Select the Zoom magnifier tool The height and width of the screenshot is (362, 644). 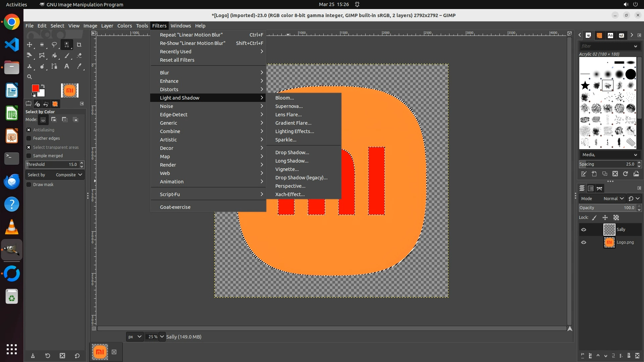30,77
